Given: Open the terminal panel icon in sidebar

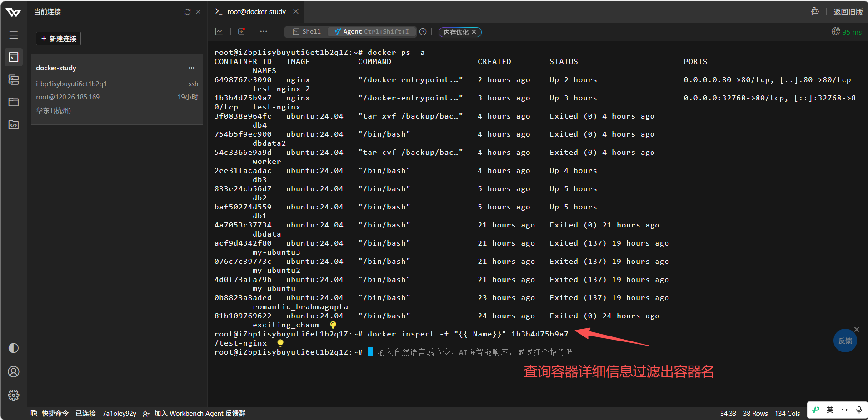Looking at the screenshot, I should 14,57.
